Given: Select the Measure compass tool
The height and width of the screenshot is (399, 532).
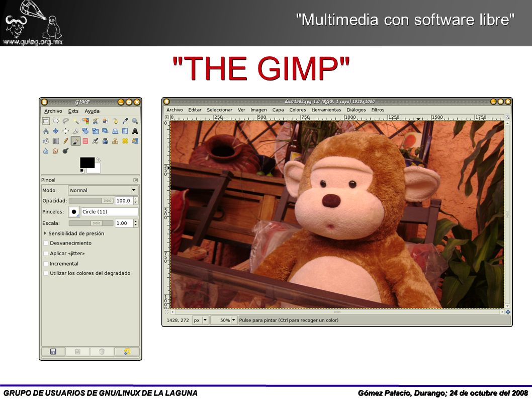Looking at the screenshot, I should point(46,131).
